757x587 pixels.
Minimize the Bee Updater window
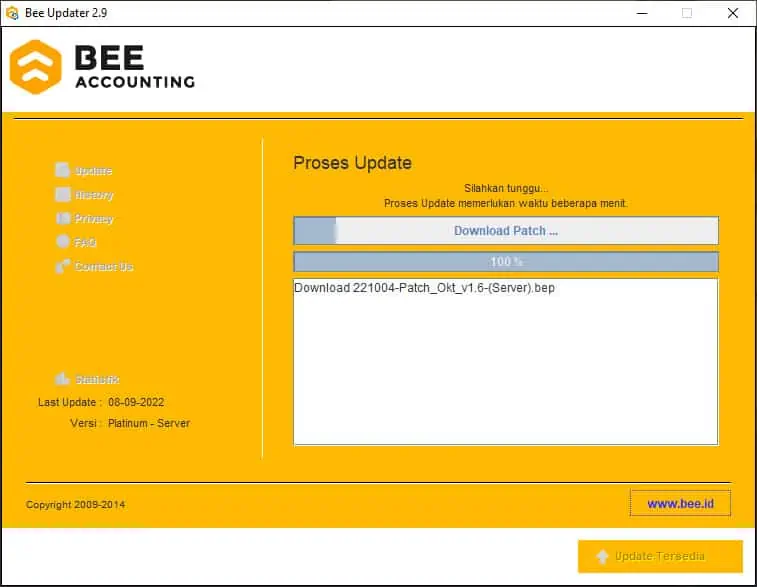tap(642, 14)
